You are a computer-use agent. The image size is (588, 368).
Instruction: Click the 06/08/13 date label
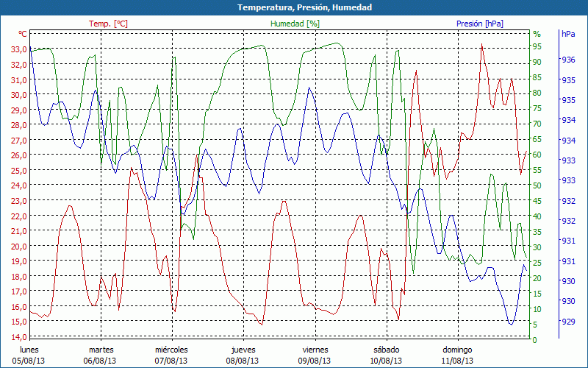point(101,361)
